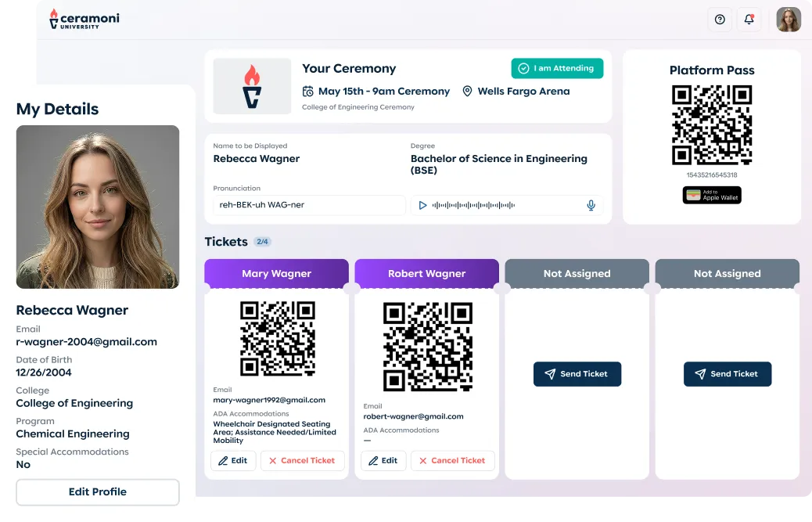Click the Edit Profile button
Viewport: 812px width, 522px height.
click(x=97, y=491)
